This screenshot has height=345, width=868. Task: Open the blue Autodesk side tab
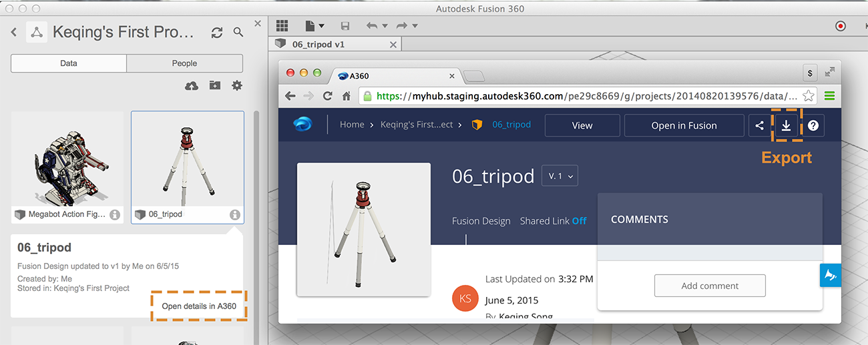[830, 275]
